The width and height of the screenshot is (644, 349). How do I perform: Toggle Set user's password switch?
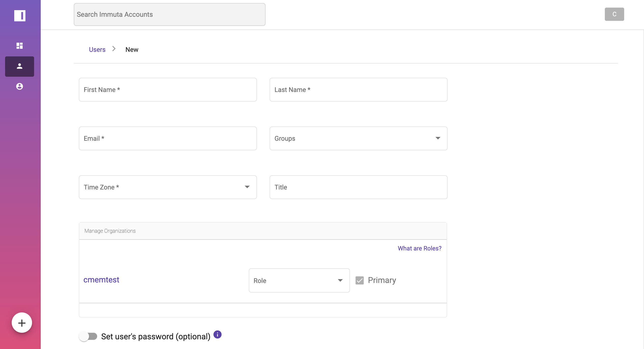point(88,337)
